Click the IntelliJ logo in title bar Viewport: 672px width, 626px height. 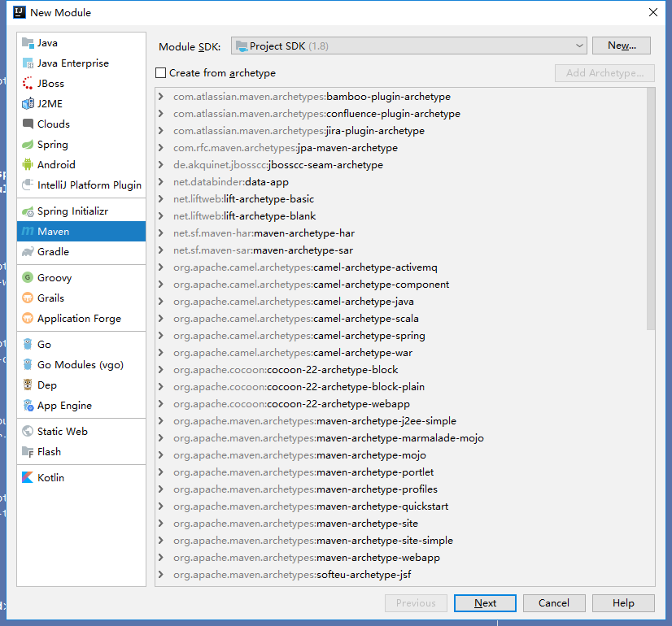click(20, 12)
